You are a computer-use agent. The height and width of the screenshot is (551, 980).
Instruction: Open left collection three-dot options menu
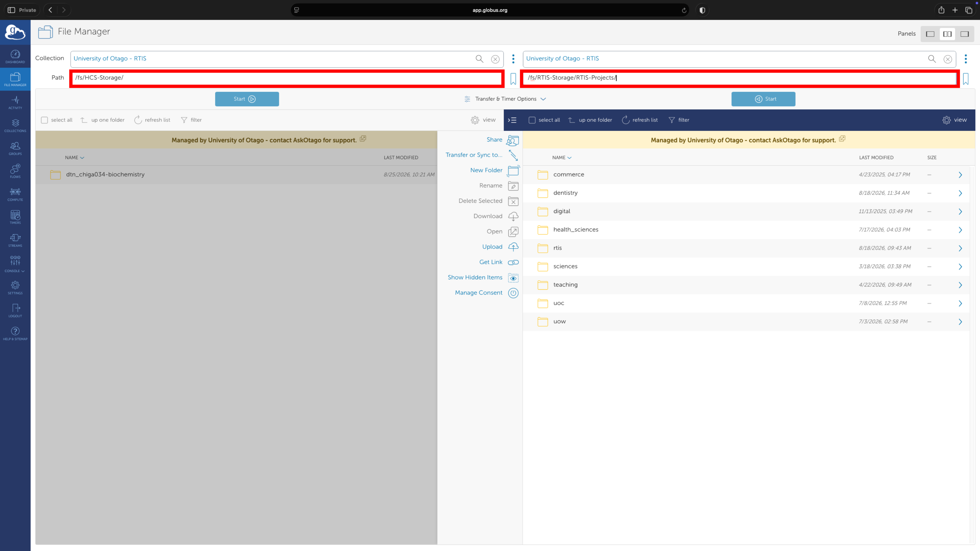click(513, 59)
